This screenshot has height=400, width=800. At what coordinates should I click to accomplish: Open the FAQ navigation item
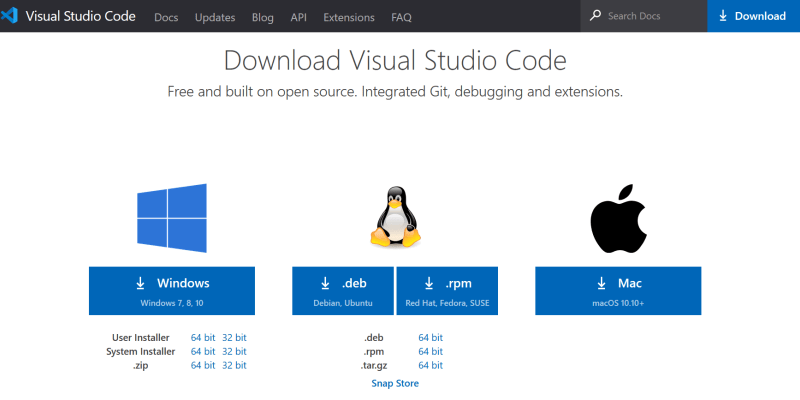401,17
